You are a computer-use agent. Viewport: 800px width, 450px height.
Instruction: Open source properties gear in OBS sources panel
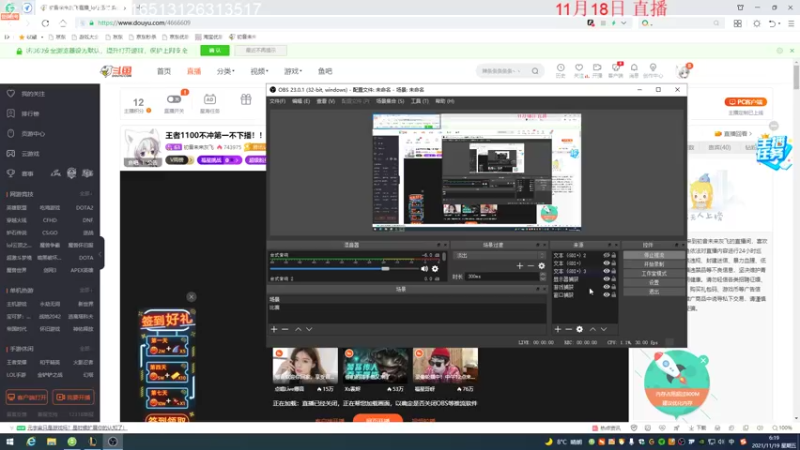tap(580, 330)
